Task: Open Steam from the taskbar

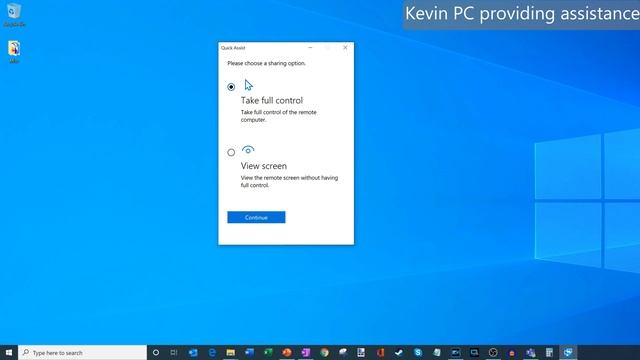Action: pyautogui.click(x=399, y=352)
